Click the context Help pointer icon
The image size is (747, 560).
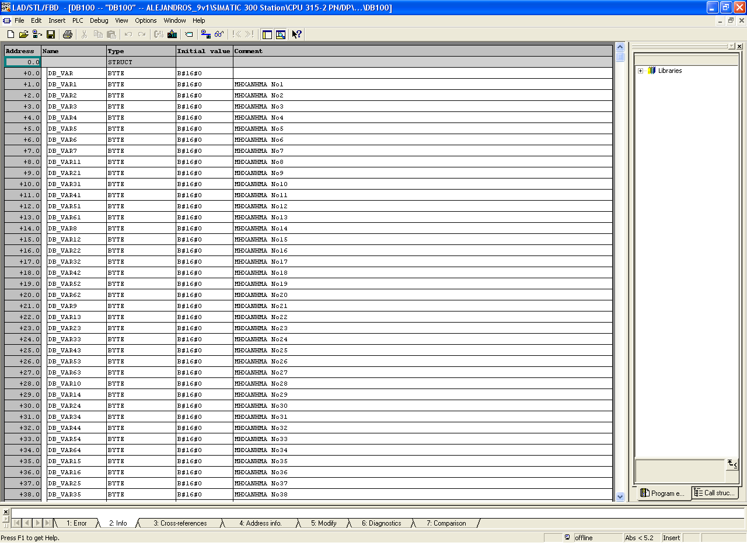[x=297, y=34]
